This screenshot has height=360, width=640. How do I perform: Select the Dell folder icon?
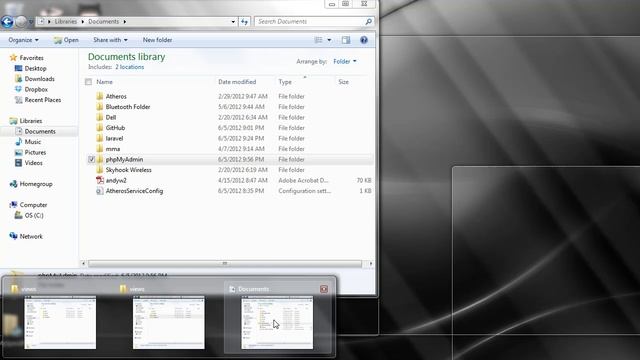100,117
